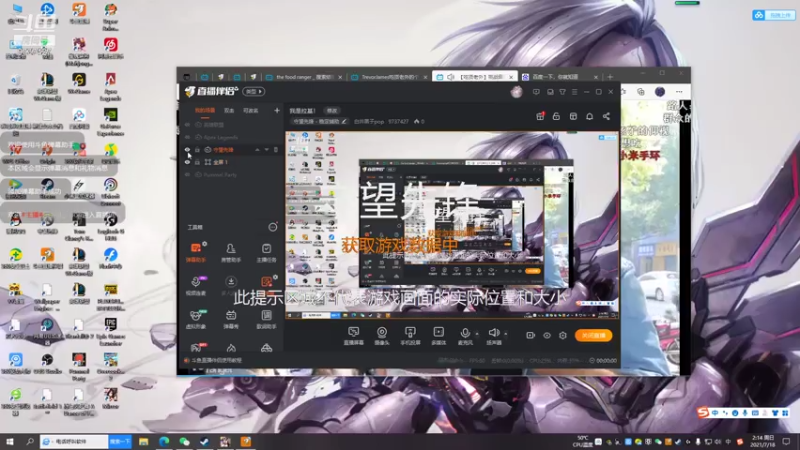Move 守望先锋 source up with arrow
This screenshot has width=800, height=450.
tap(257, 149)
